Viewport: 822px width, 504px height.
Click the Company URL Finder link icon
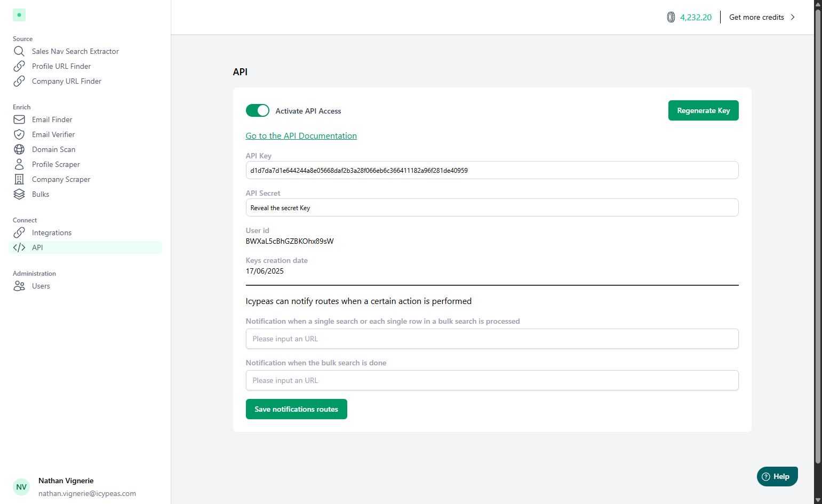19,81
